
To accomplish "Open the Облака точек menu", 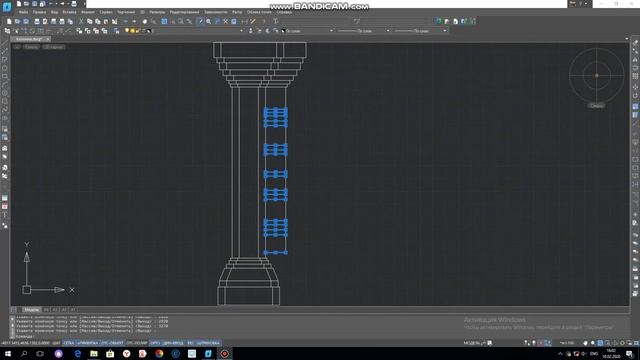I will click(259, 12).
